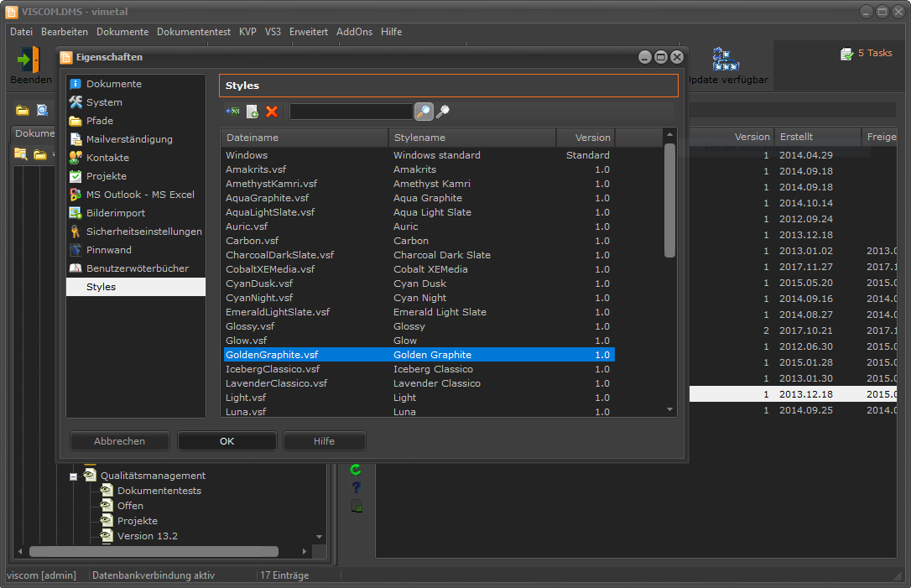Select Version 13.2 tree item

[147, 536]
